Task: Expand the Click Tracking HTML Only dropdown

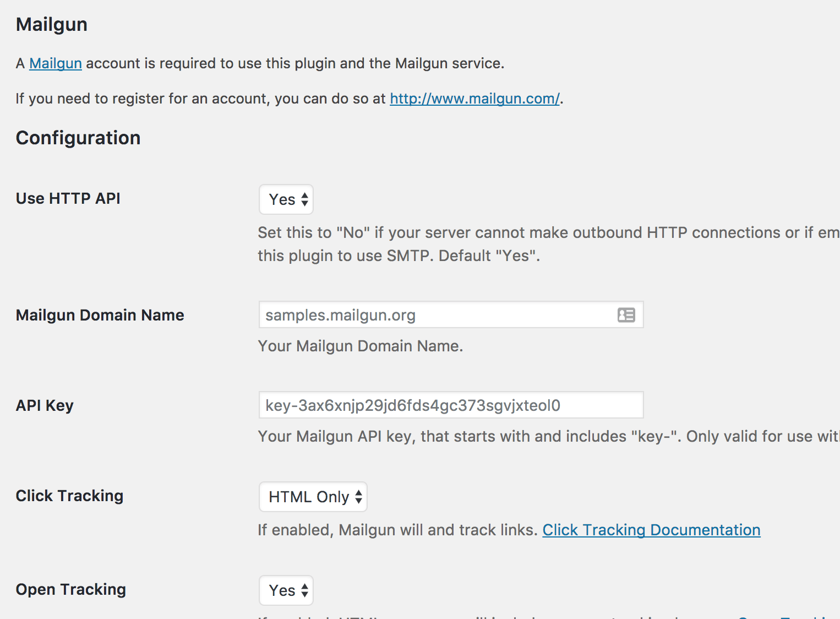Action: tap(313, 497)
